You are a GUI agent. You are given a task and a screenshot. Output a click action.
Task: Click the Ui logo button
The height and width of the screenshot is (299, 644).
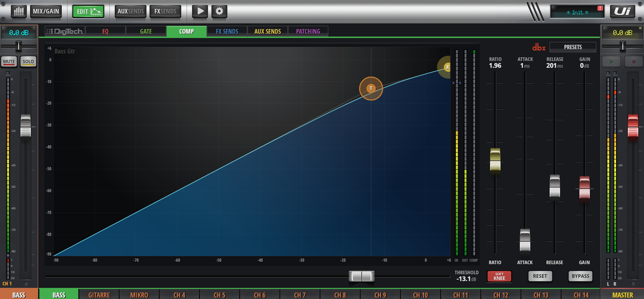622,11
